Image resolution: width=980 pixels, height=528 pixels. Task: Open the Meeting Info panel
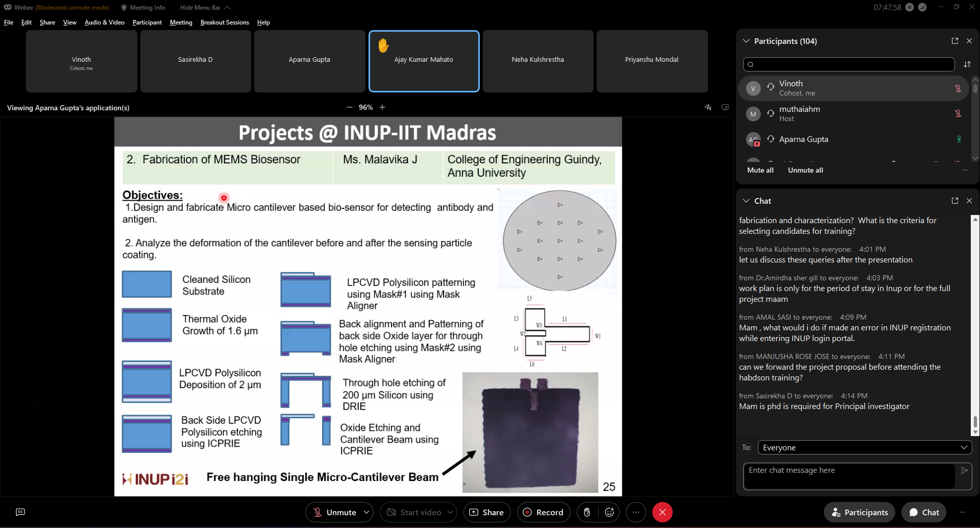(143, 8)
